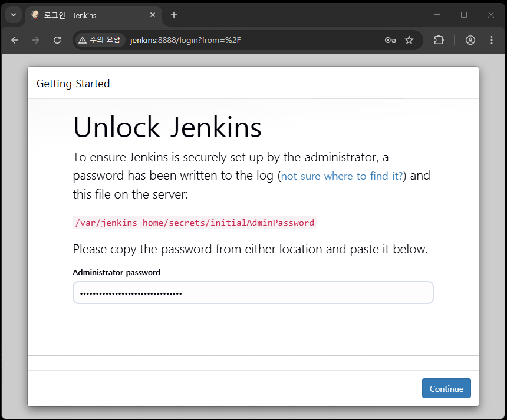This screenshot has height=420, width=507.
Task: Open the Chrome three-dot menu
Action: 492,40
